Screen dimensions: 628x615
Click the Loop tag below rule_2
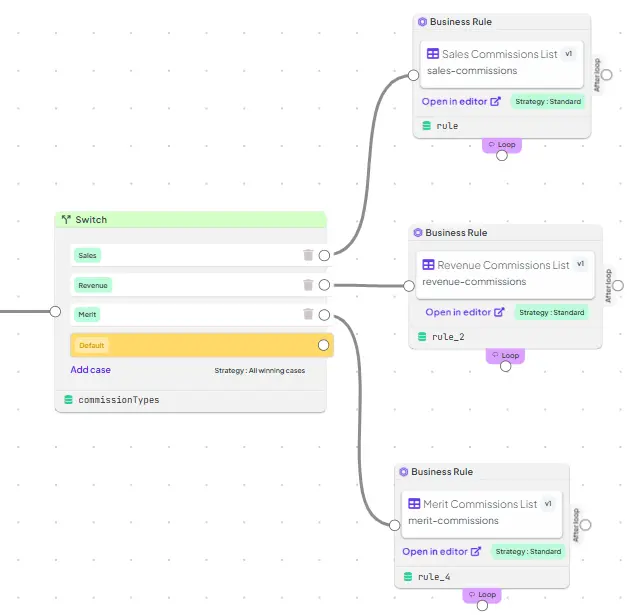point(505,355)
